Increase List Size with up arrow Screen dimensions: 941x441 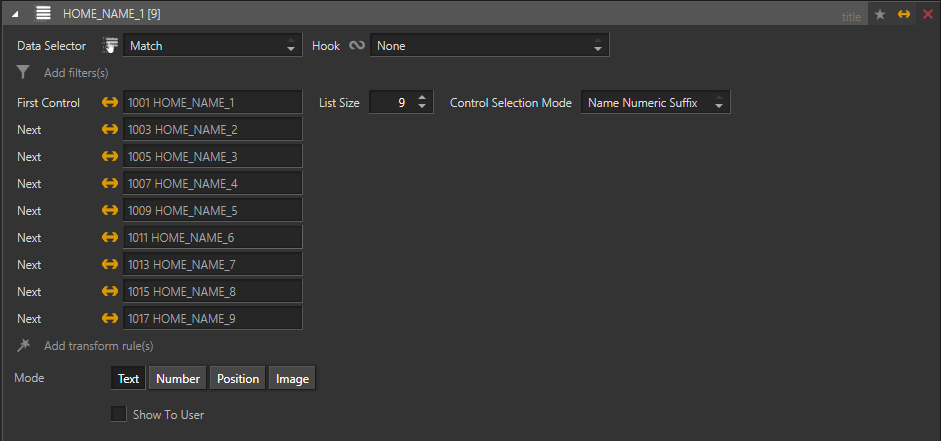click(422, 98)
